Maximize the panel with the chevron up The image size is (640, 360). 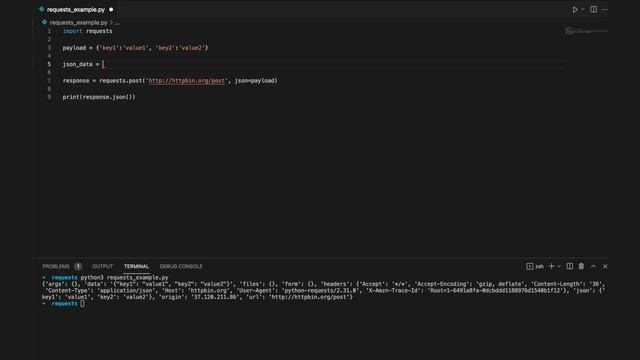click(593, 267)
